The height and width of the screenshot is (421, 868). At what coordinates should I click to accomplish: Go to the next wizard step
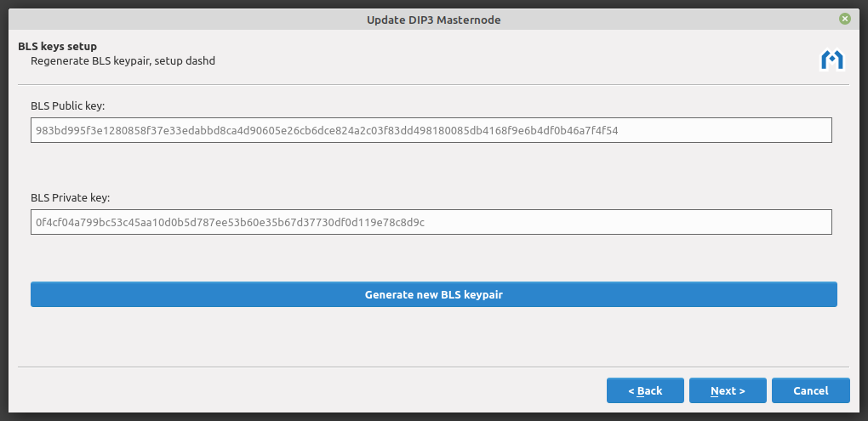coord(728,390)
